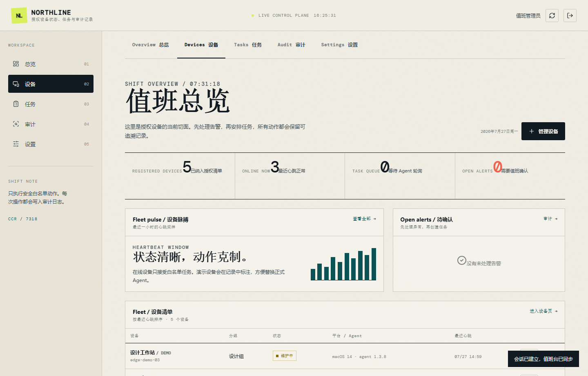This screenshot has width=588, height=376.
Task: Click the checkmark icon for no alerts
Action: 462,260
